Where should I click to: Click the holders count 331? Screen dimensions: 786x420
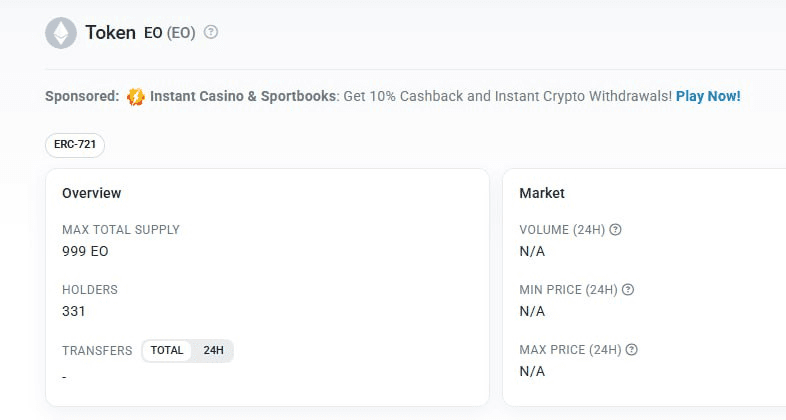(74, 311)
